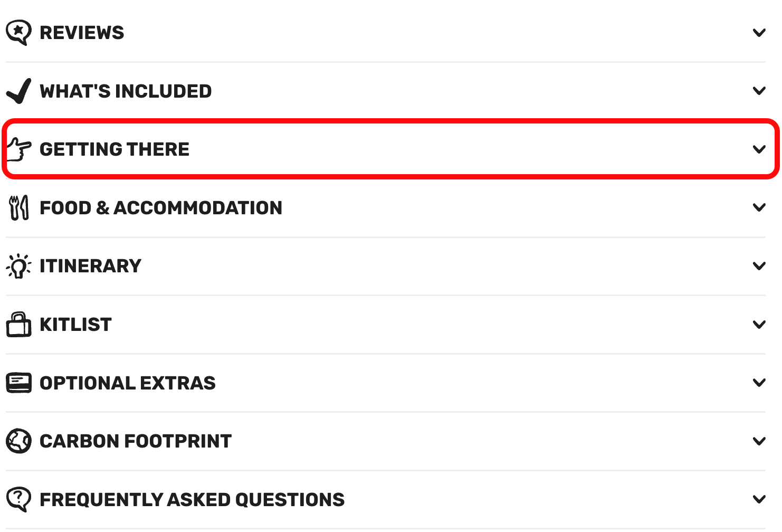
Task: Click the globe Carbon Footprint icon
Action: 18,441
